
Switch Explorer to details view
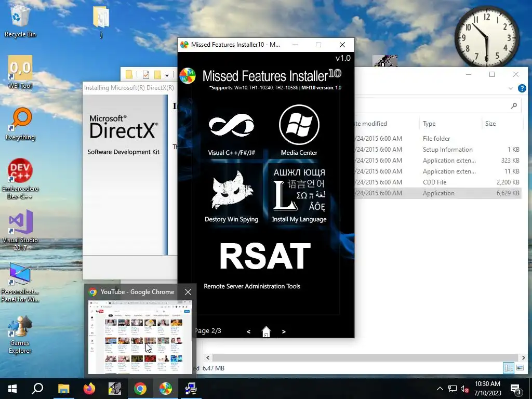(x=509, y=368)
